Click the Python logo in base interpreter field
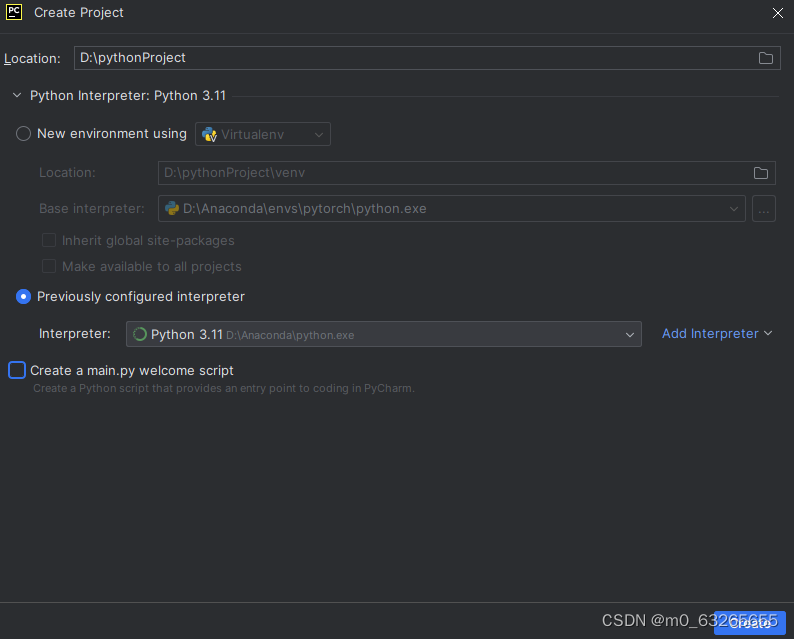 (172, 209)
